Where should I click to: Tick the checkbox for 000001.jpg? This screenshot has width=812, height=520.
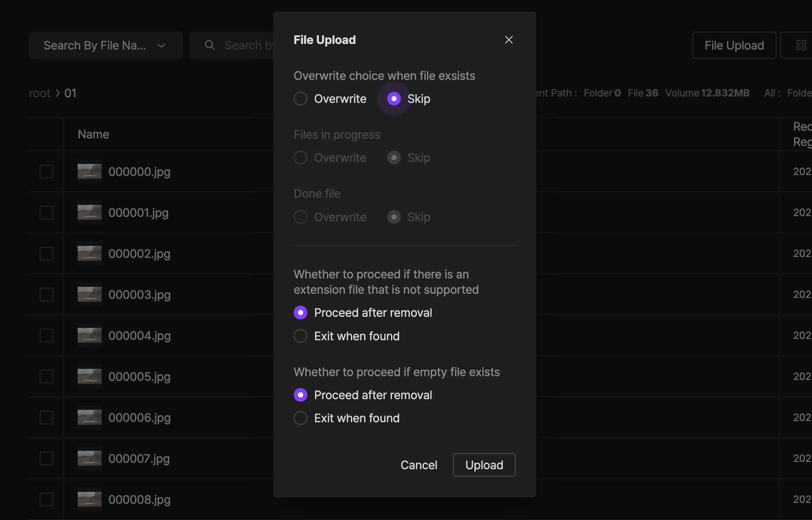point(47,213)
